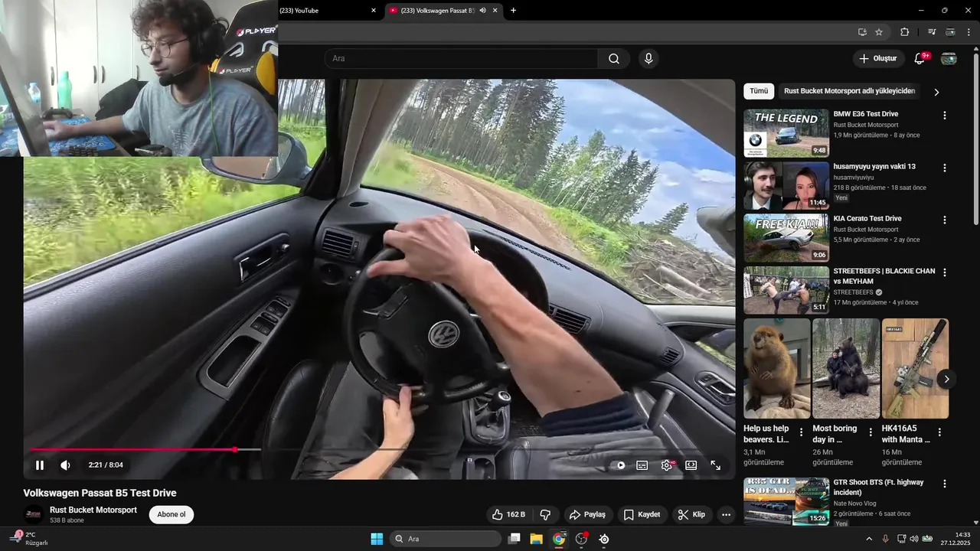Open a new browser tab

tap(513, 11)
